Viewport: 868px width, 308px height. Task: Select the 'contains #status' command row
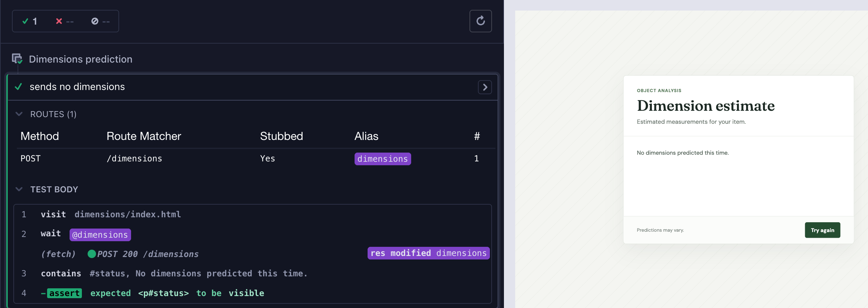pos(252,274)
